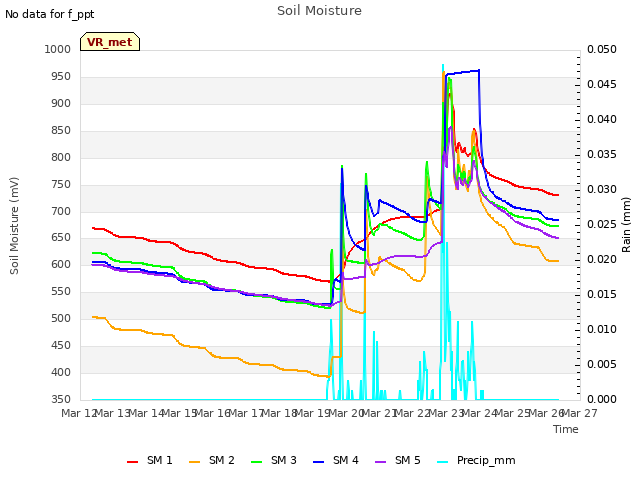Click the VR_met annotation label

tap(110, 42)
